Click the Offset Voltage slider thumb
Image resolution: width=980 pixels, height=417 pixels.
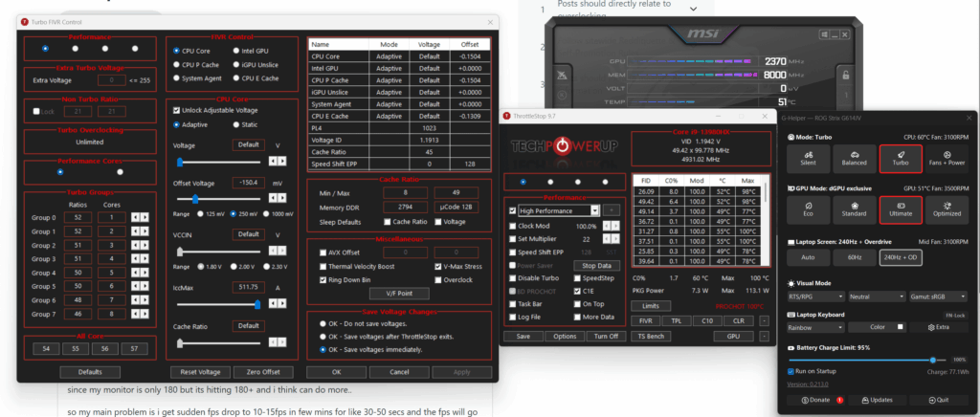(195, 199)
